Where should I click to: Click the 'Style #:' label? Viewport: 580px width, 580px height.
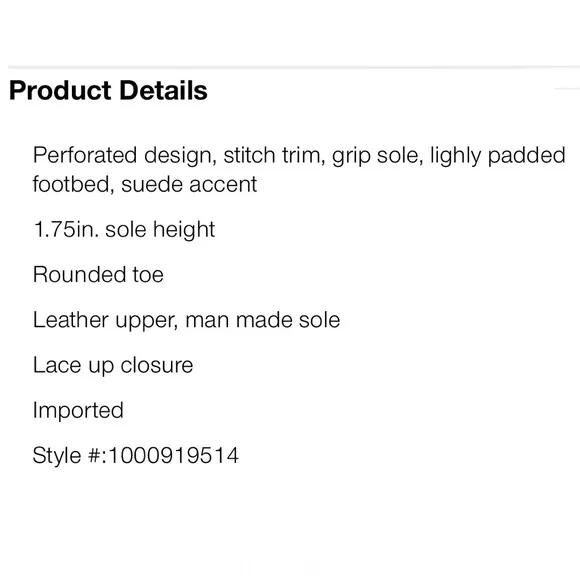point(70,456)
